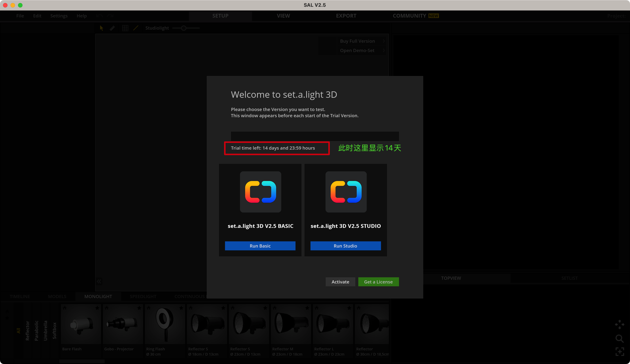Viewport: 630px width, 364px height.
Task: Select the Bare Flash thumbnail
Action: coord(81,324)
